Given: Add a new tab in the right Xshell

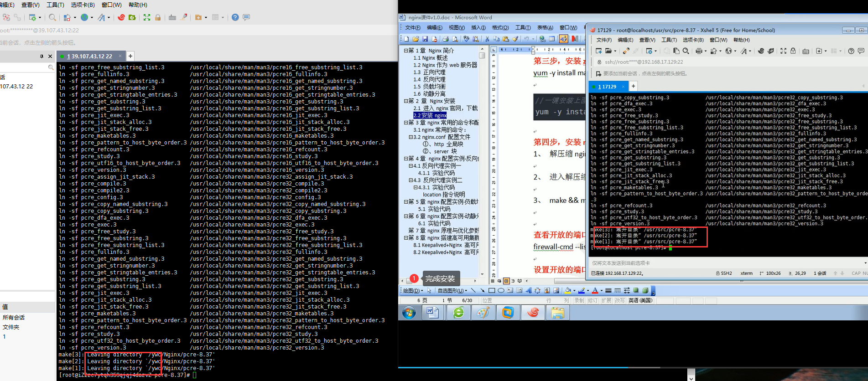Looking at the screenshot, I should coord(633,86).
